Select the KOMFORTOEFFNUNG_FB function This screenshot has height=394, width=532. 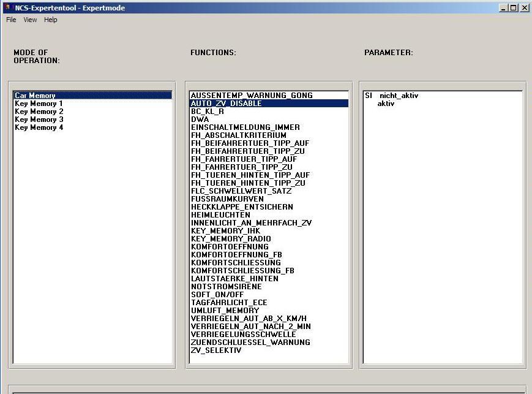pyautogui.click(x=236, y=255)
